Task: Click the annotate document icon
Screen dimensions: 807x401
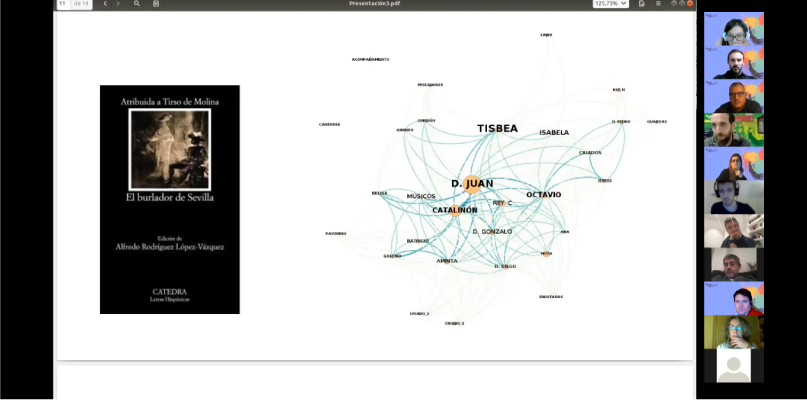Action: 155,4
